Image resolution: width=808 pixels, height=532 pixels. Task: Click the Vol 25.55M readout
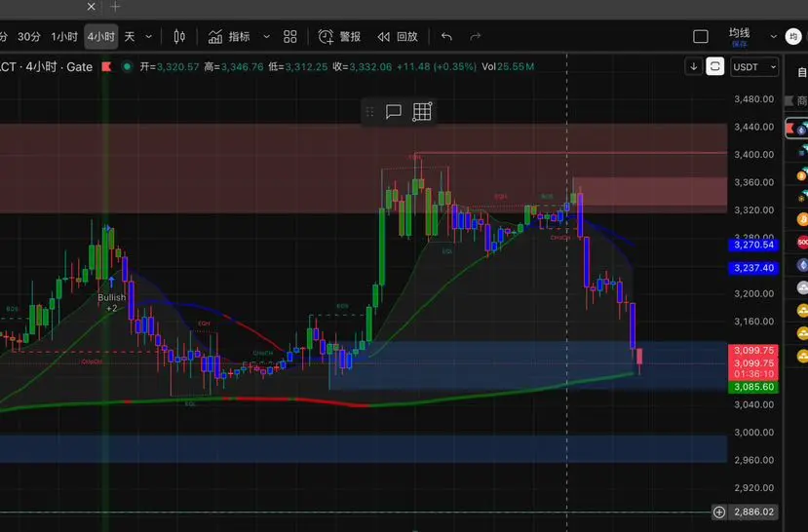pyautogui.click(x=508, y=66)
